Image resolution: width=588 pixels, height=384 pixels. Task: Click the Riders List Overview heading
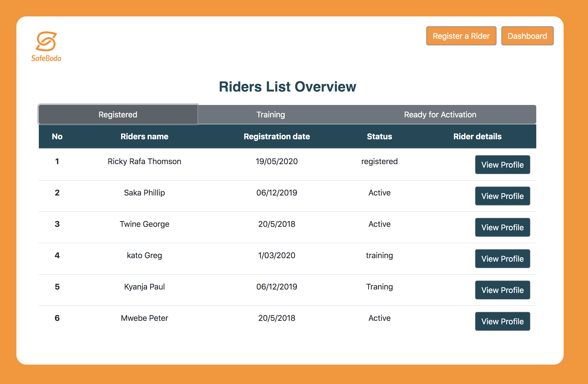287,87
